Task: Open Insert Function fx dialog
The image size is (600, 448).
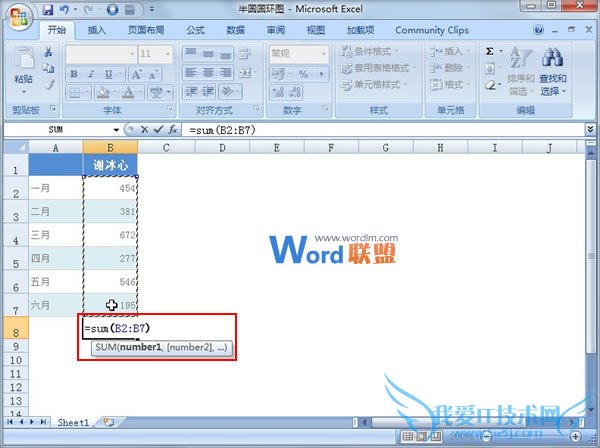Action: click(173, 130)
